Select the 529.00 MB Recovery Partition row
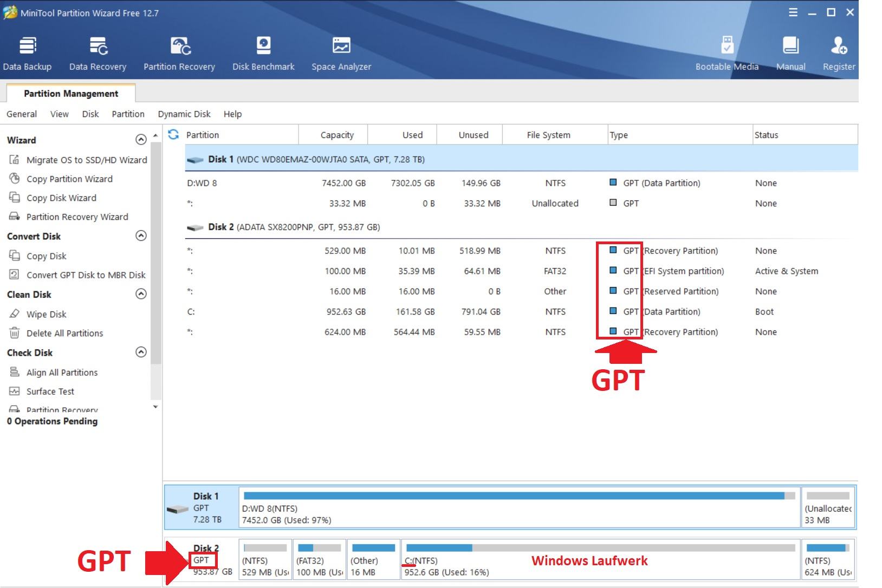This screenshot has height=588, width=882. pos(521,251)
